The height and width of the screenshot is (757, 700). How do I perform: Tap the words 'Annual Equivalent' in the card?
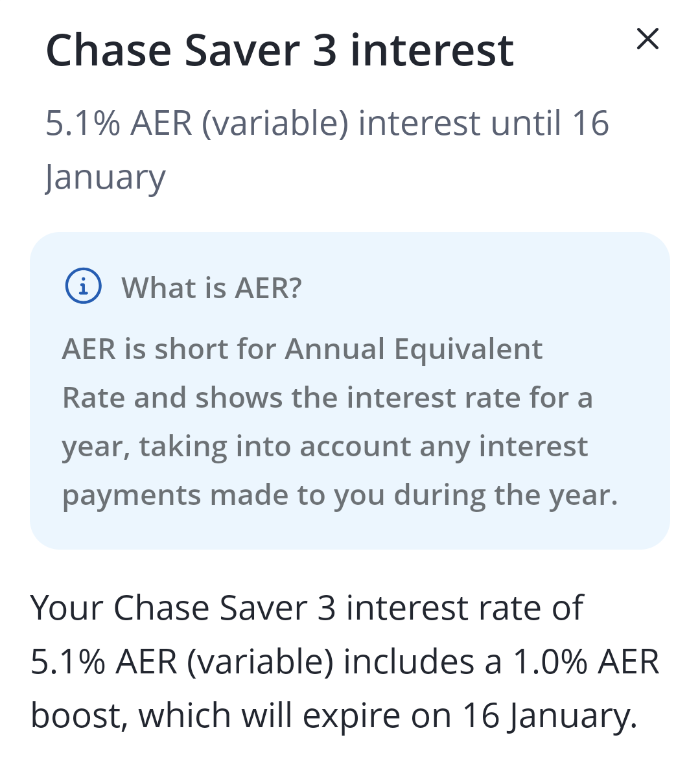click(x=414, y=349)
